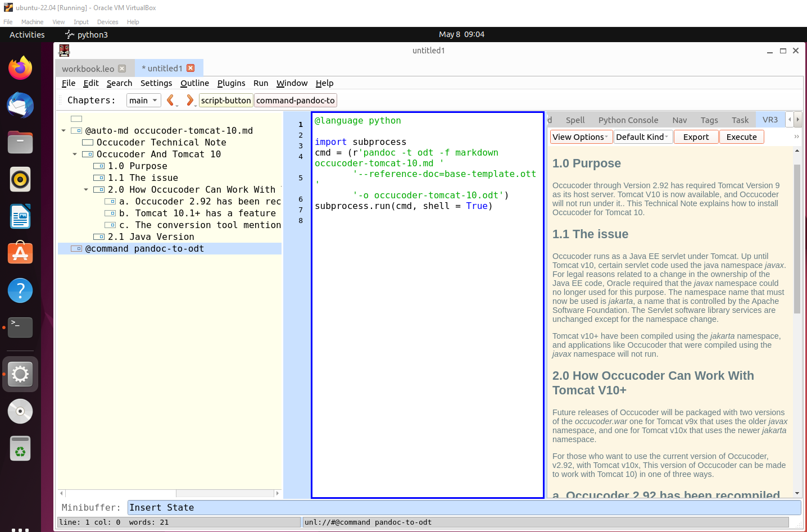Click the forward navigation arrow icon
807x532 pixels.
189,101
